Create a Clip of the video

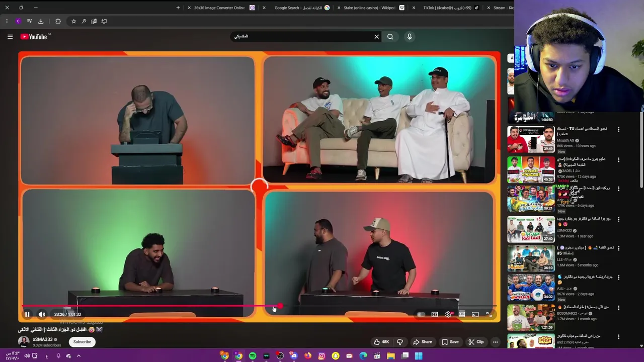pyautogui.click(x=476, y=342)
